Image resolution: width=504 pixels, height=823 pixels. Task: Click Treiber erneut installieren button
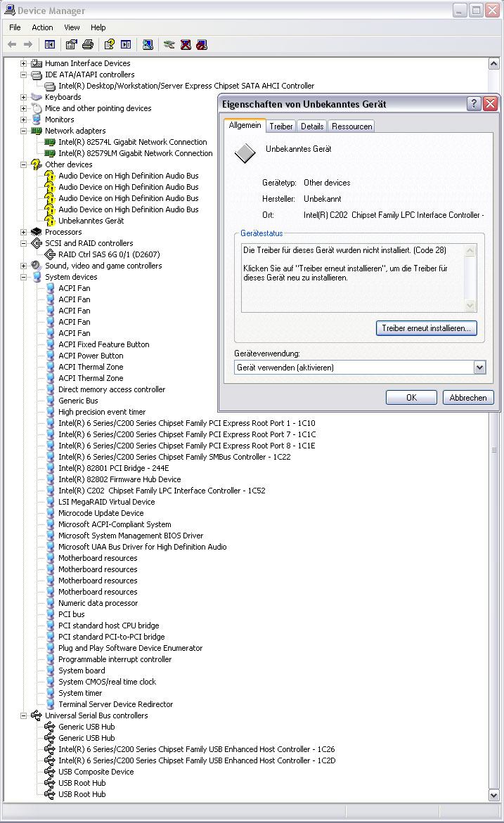[426, 328]
